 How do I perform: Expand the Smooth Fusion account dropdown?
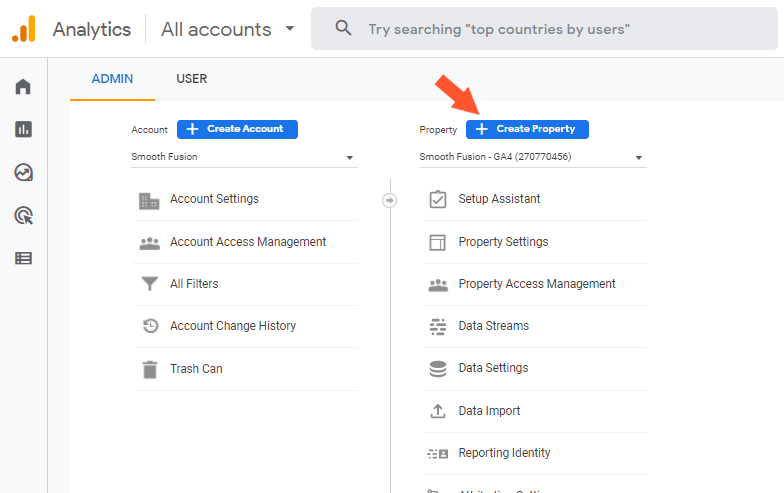[x=244, y=157]
